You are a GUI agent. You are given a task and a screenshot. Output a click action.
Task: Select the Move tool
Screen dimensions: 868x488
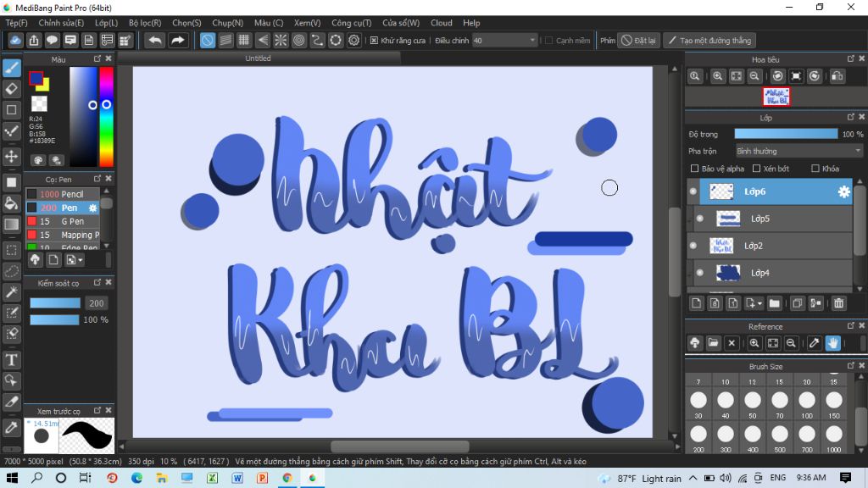[12, 157]
